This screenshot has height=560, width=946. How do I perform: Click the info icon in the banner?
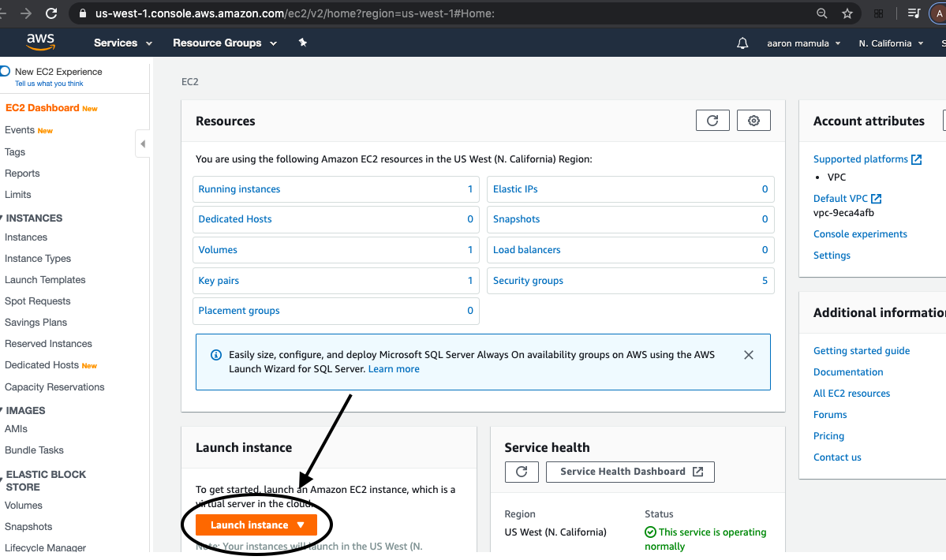click(x=215, y=355)
